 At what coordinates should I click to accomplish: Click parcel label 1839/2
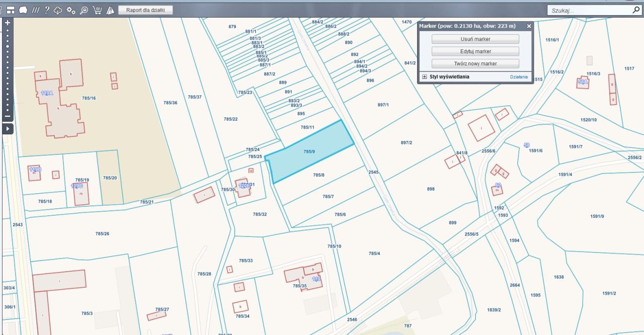coord(494,309)
